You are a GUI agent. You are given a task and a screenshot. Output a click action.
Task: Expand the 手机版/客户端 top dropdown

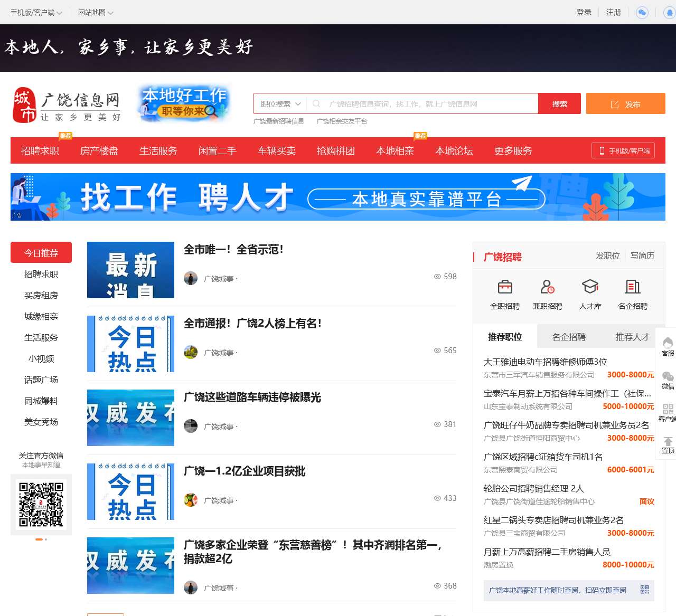pyautogui.click(x=36, y=12)
